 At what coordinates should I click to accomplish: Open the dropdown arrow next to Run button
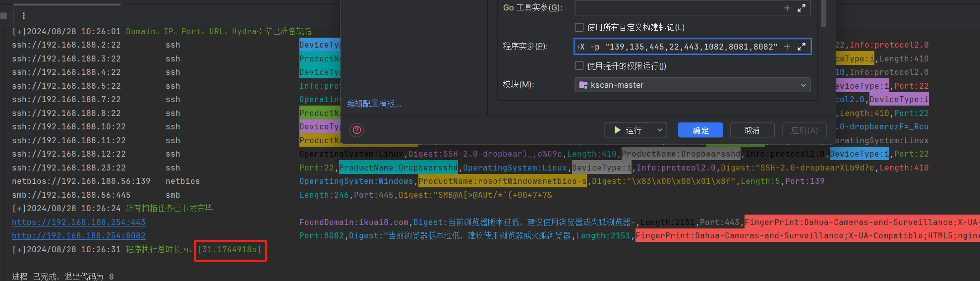[660, 130]
